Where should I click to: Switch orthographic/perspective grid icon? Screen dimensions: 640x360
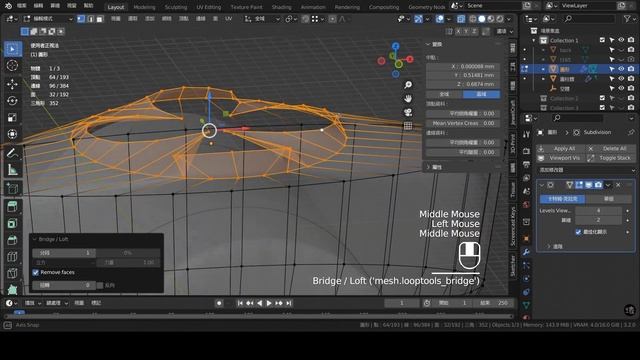[x=408, y=126]
